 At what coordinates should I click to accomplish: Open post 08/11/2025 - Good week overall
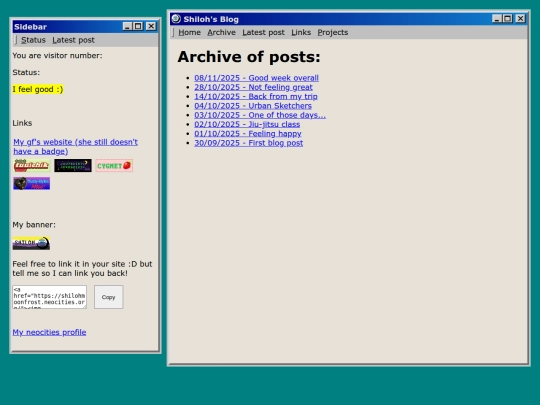click(x=256, y=78)
